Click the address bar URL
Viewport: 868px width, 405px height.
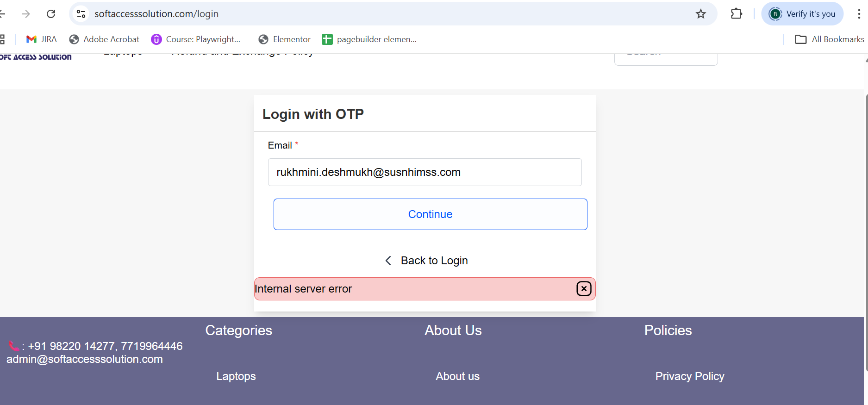[156, 14]
